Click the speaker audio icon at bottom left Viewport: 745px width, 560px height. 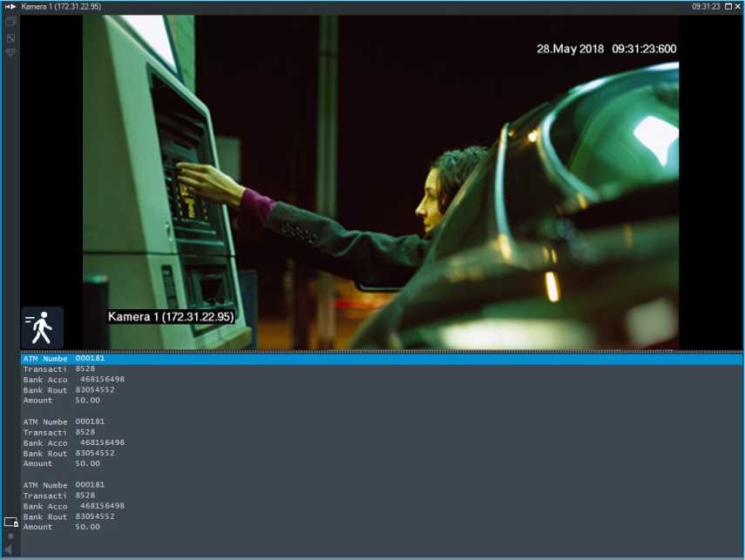[x=10, y=549]
